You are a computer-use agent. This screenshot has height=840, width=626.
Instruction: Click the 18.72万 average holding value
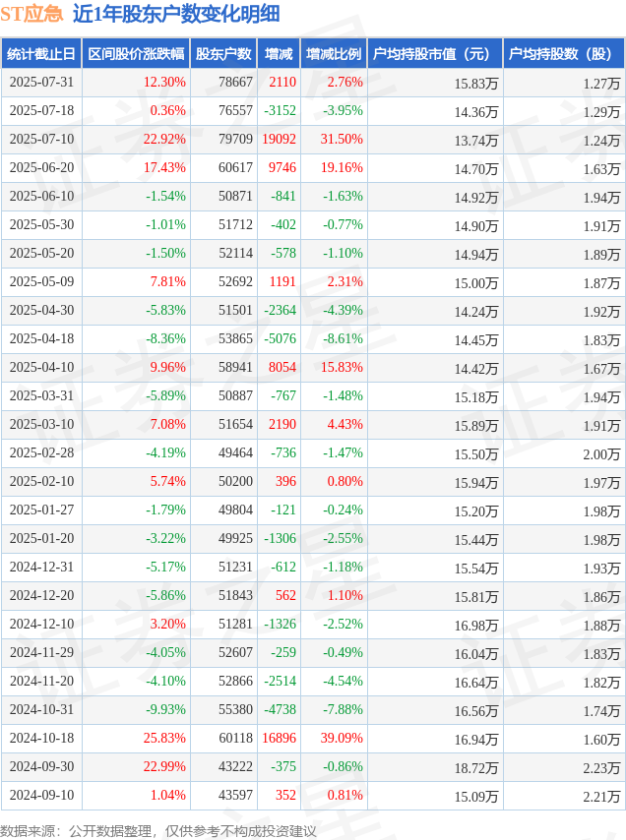pyautogui.click(x=476, y=768)
